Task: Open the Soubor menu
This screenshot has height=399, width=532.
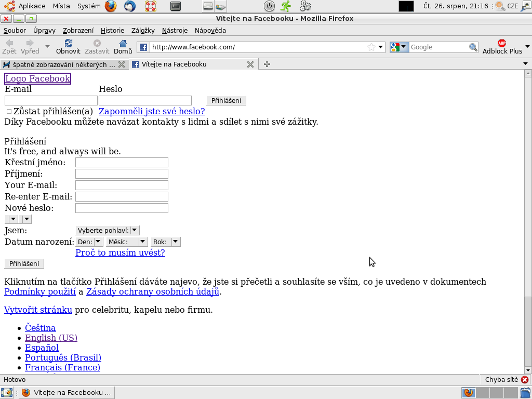Action: [15, 31]
